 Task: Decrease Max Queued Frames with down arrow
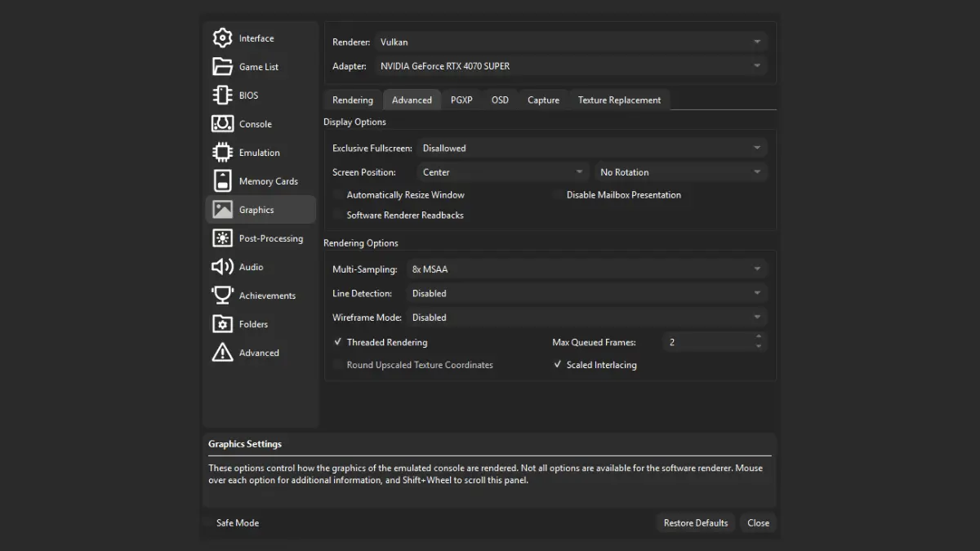pyautogui.click(x=759, y=347)
